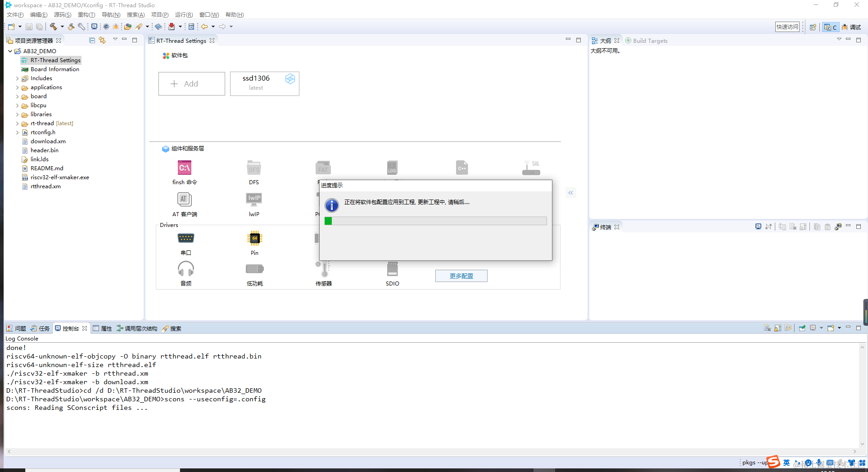
Task: Open the console display selected dropdown arrow
Action: click(x=821, y=328)
